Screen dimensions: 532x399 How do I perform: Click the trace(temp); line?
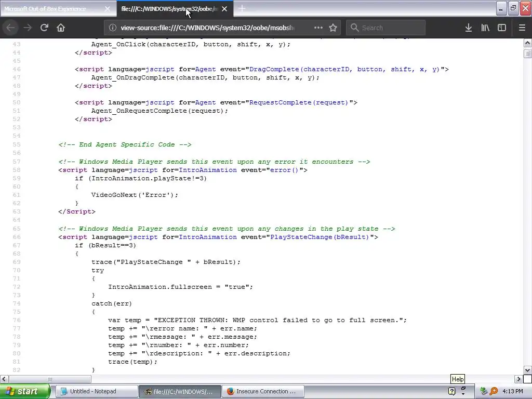point(132,362)
